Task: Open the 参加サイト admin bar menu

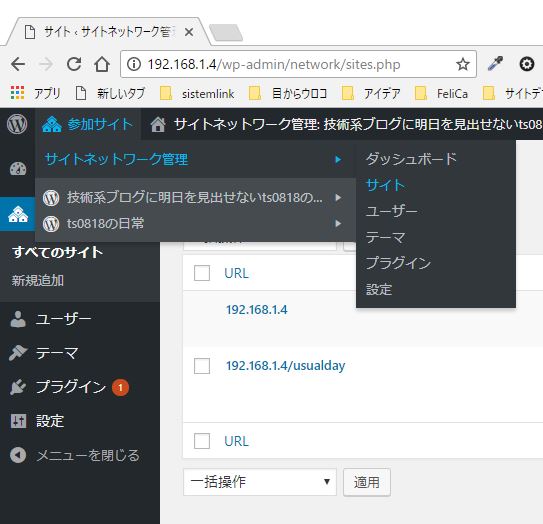Action: (x=88, y=124)
